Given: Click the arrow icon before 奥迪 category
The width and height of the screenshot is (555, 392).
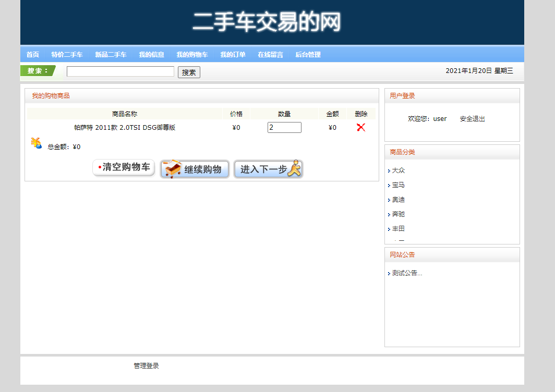Looking at the screenshot, I should (389, 199).
